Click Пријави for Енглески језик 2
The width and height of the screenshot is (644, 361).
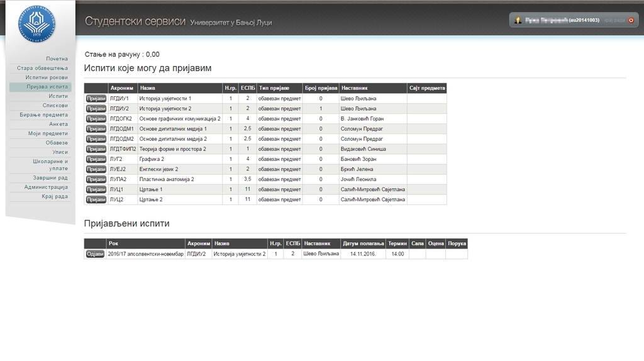96,169
